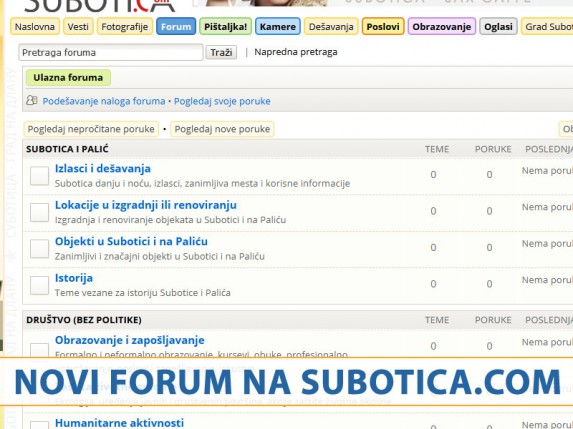Go to the Poslovi tab
This screenshot has width=573, height=429.
click(383, 27)
